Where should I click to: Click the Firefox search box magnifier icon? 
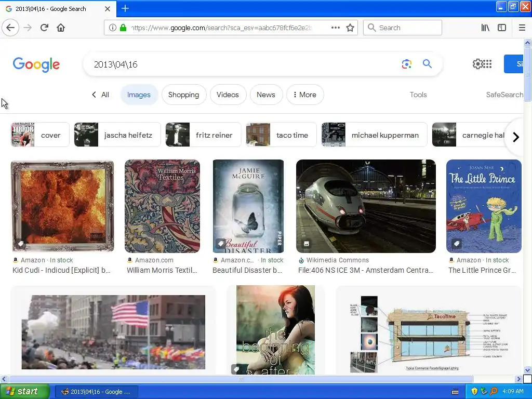[x=371, y=28]
